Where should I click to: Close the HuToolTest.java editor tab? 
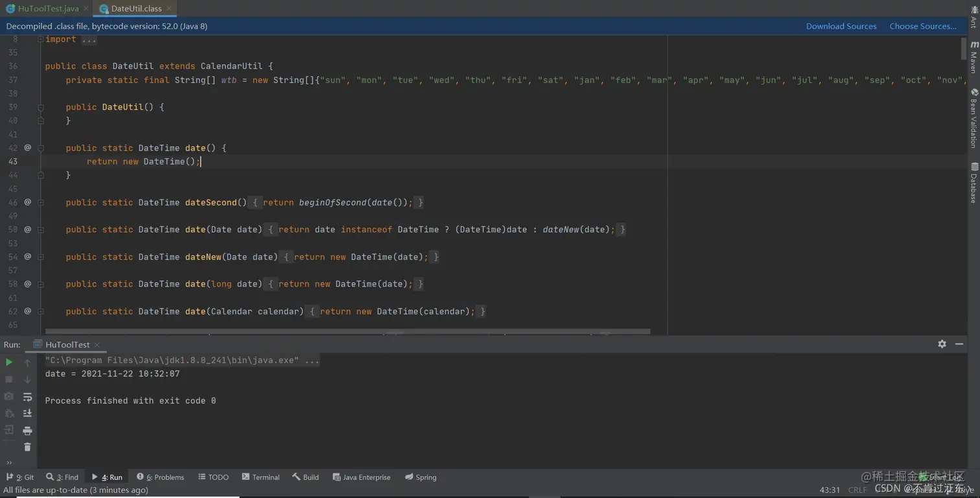point(86,8)
